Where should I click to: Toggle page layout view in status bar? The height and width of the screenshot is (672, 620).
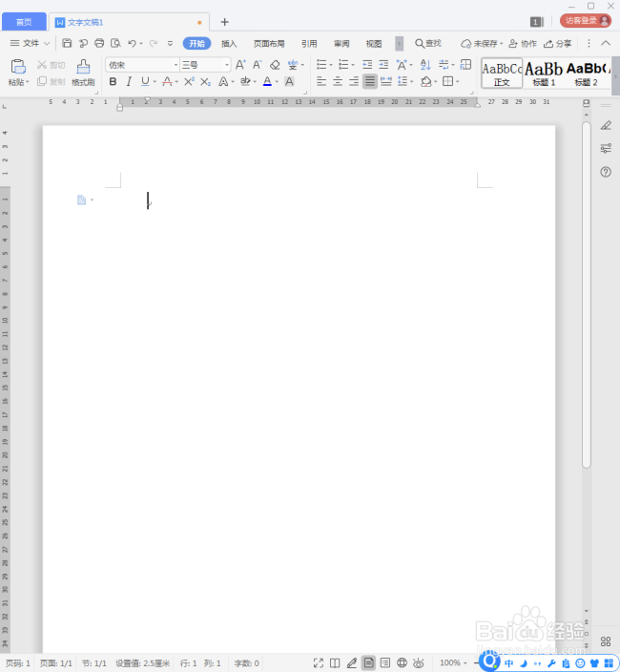(368, 663)
